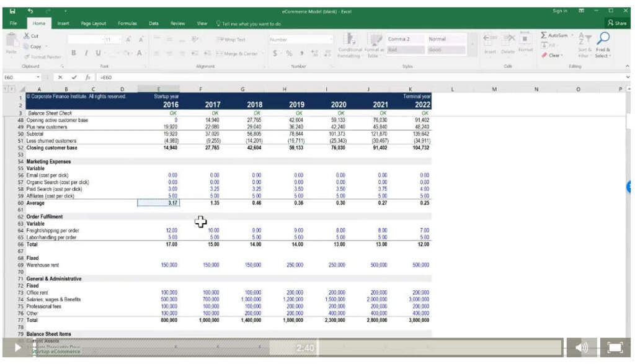Image resolution: width=635 pixels, height=364 pixels.
Task: Click the AutoSum sigma icon
Action: click(x=544, y=36)
